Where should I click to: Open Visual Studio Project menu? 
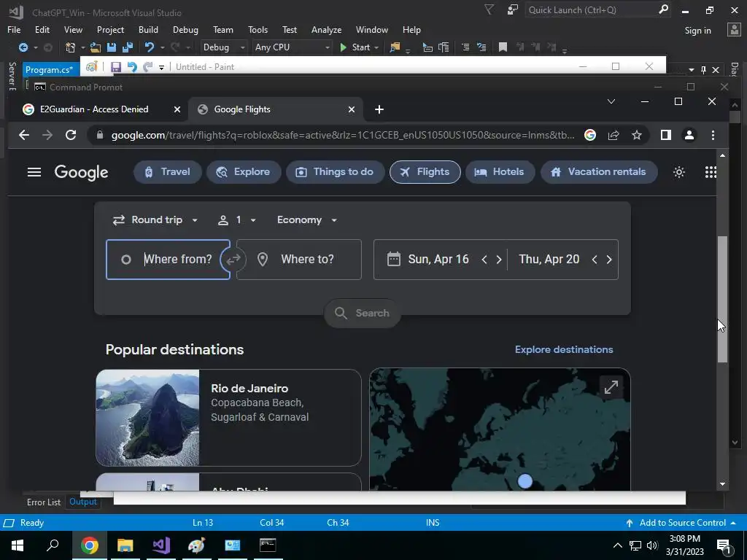point(110,29)
